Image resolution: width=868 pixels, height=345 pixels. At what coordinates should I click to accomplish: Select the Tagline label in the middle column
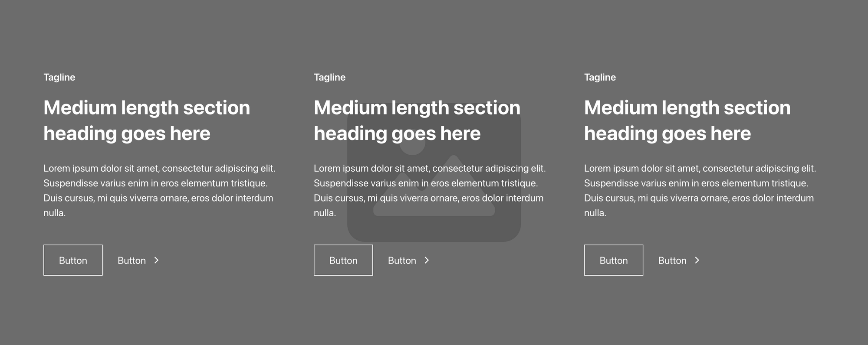coord(330,77)
